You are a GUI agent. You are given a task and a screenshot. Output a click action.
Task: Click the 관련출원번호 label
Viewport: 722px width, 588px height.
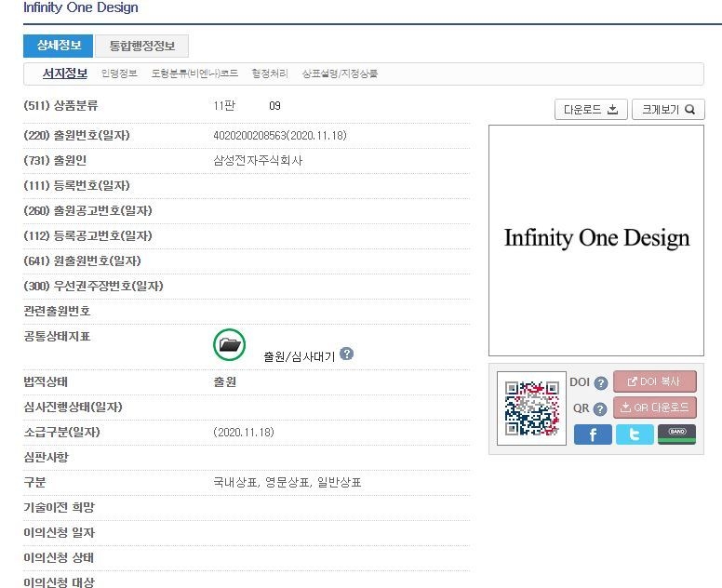57,311
